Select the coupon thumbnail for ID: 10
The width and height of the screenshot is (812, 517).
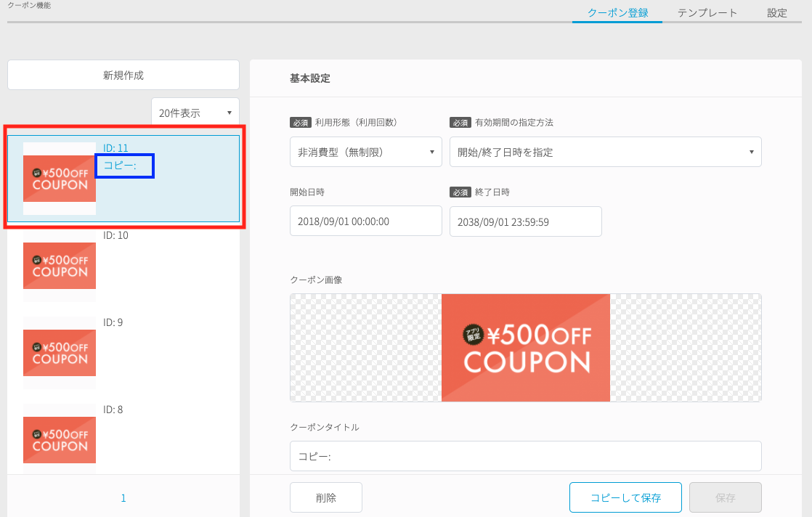tap(60, 266)
